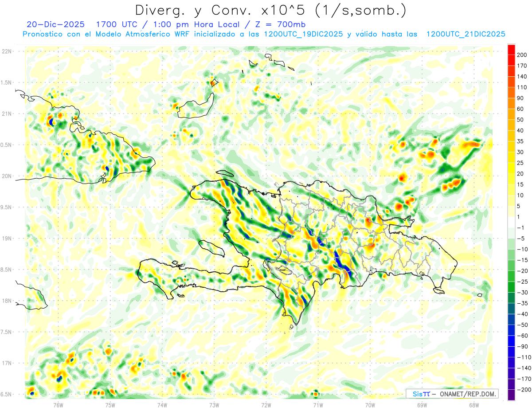Click the 'Z = 700mb' level label
Image resolution: width=532 pixels, height=411 pixels.
(281, 24)
